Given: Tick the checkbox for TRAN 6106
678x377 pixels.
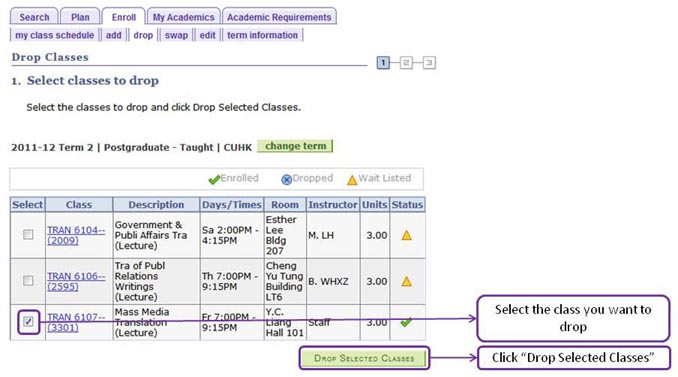Looking at the screenshot, I should tap(28, 281).
